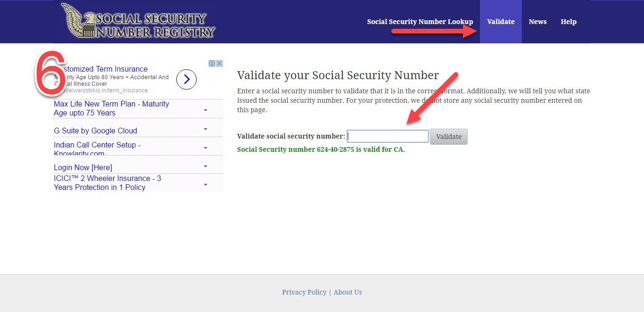
Task: Expand the Max Life New Term Plan ad
Action: 206,110
